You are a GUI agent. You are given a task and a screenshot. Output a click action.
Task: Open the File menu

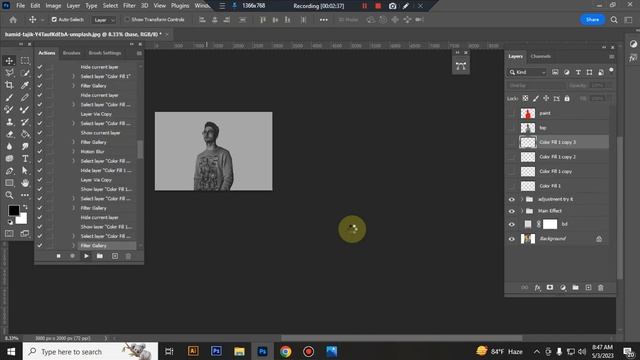point(20,6)
